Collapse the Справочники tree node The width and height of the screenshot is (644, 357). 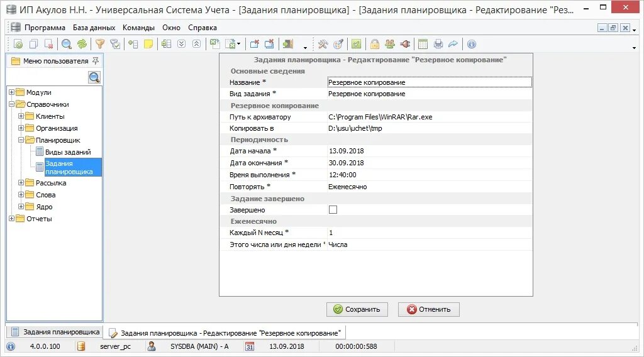pos(11,104)
